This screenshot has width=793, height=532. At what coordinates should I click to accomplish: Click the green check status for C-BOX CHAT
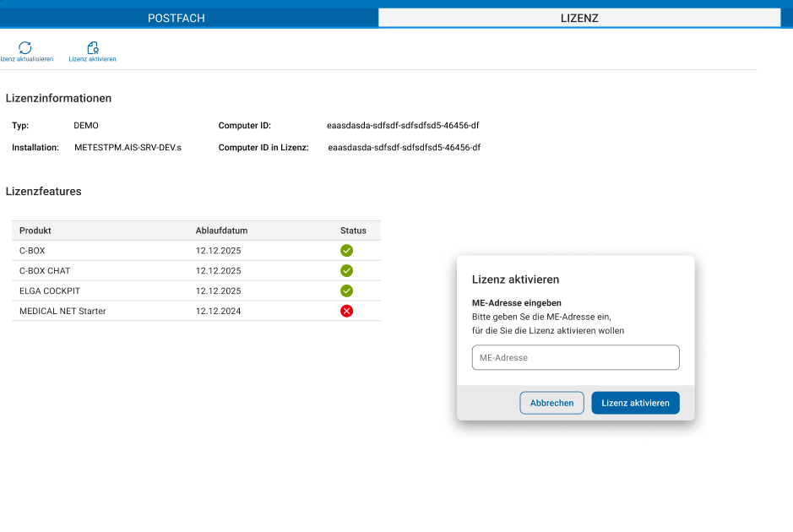coord(346,270)
